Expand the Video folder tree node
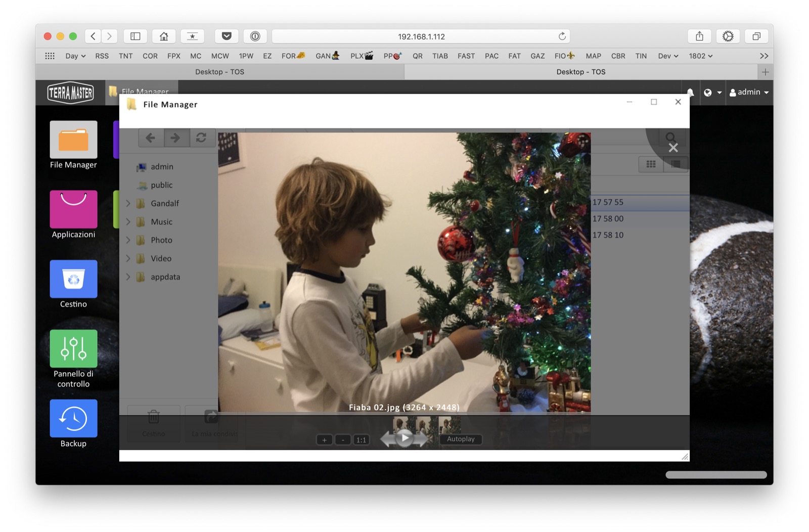 tap(128, 258)
